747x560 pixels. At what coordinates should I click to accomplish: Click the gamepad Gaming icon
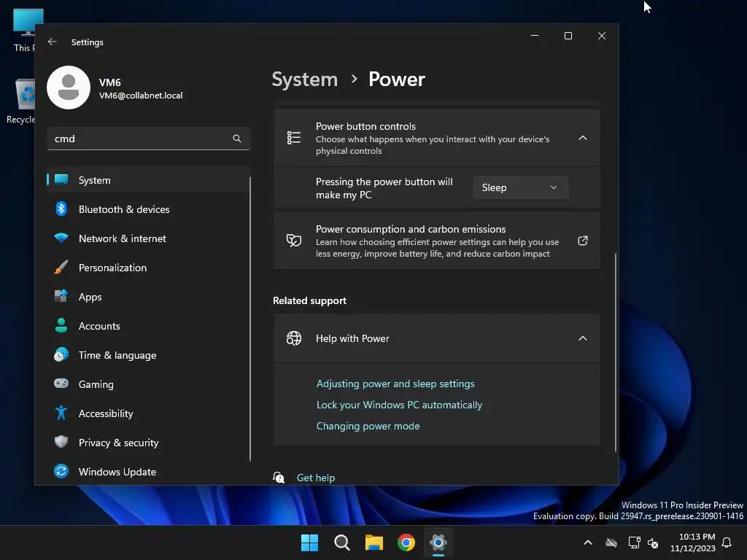(61, 384)
